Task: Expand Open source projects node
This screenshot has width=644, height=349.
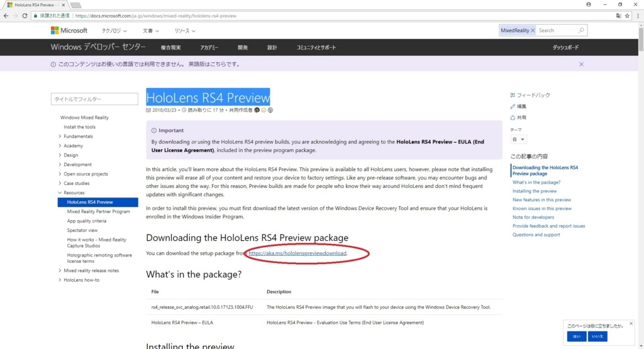Action: click(x=60, y=174)
